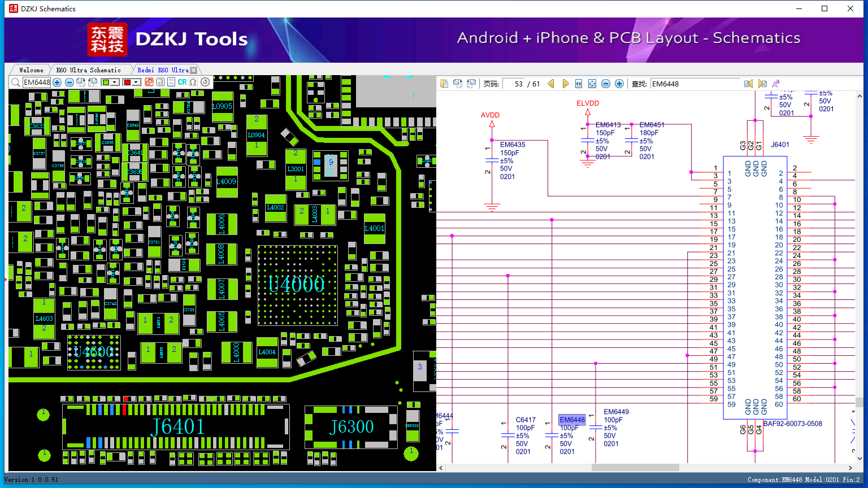Fit schematic to page width
868x488 pixels.
pyautogui.click(x=579, y=84)
